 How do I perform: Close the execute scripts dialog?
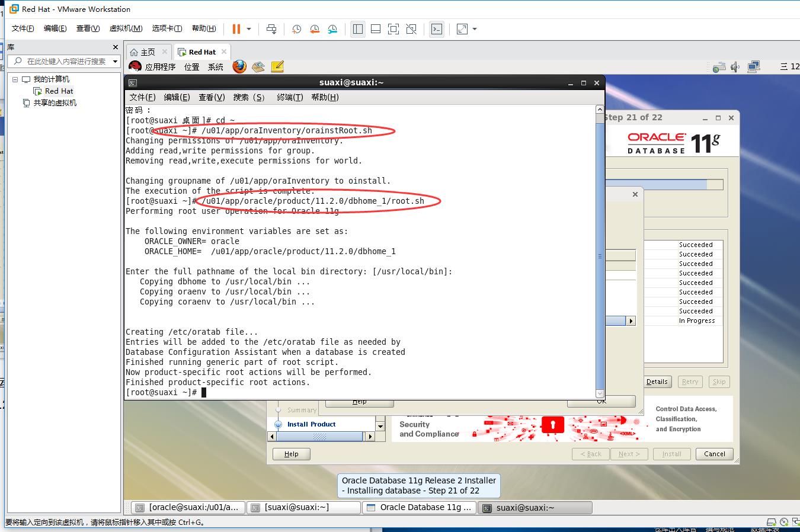click(635, 194)
